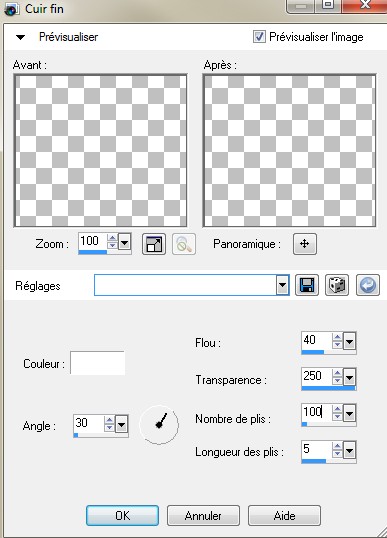Image resolution: width=387 pixels, height=538 pixels.
Task: Click the Angle dial control
Action: 159,424
